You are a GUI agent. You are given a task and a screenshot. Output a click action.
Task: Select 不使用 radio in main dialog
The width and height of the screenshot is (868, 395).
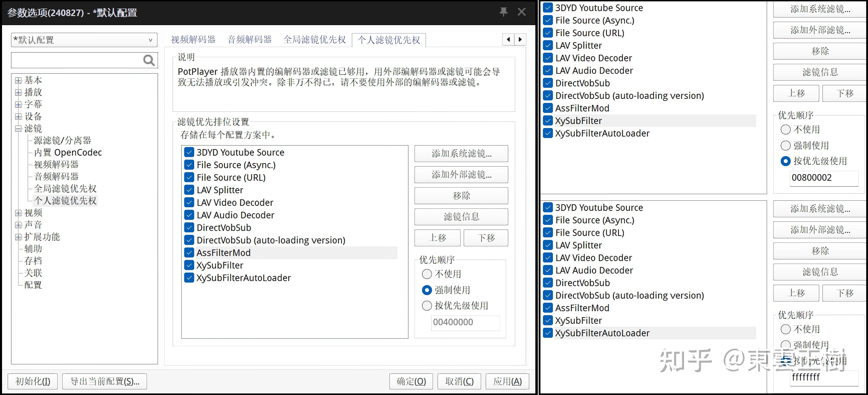(x=427, y=274)
